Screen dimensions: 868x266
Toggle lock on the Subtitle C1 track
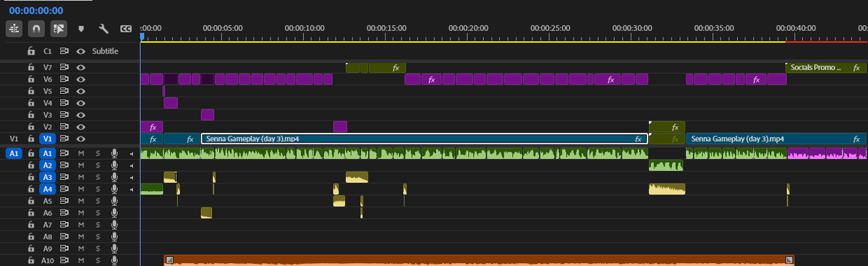click(x=31, y=51)
